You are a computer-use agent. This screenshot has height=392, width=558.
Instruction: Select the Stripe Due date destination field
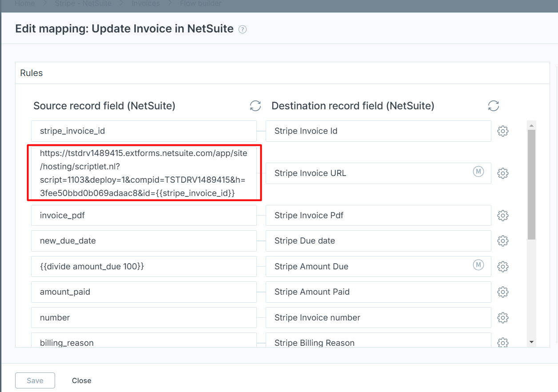(x=379, y=241)
